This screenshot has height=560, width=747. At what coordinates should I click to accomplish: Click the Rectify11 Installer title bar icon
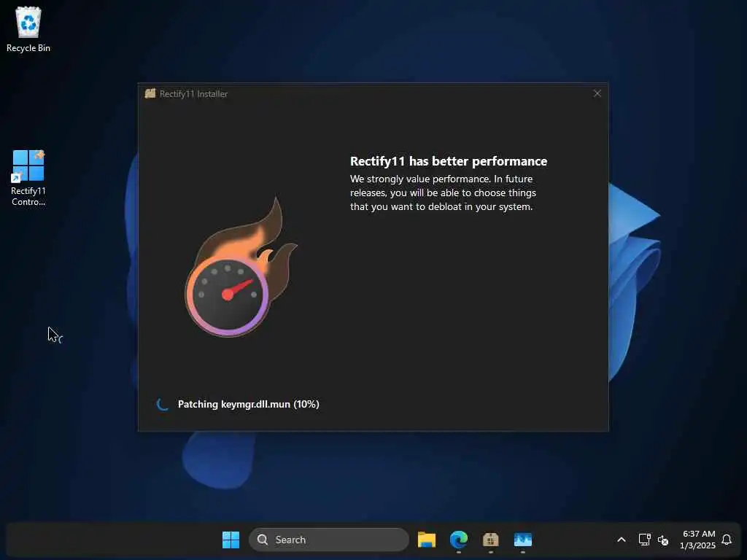[x=150, y=93]
